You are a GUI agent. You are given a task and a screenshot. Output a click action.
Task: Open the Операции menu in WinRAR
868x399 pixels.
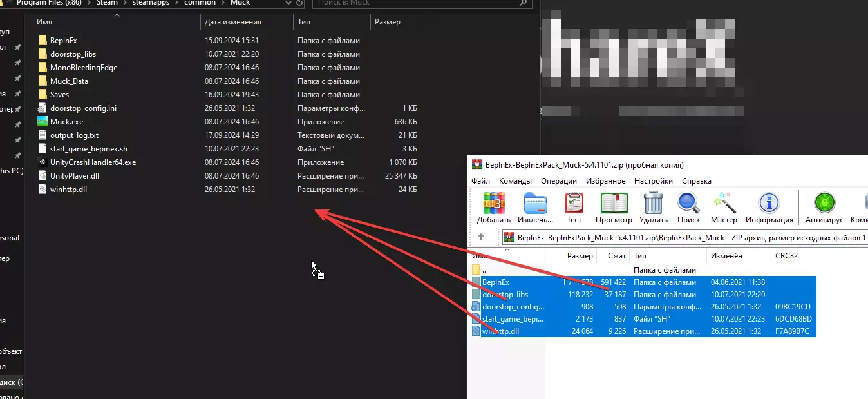560,181
